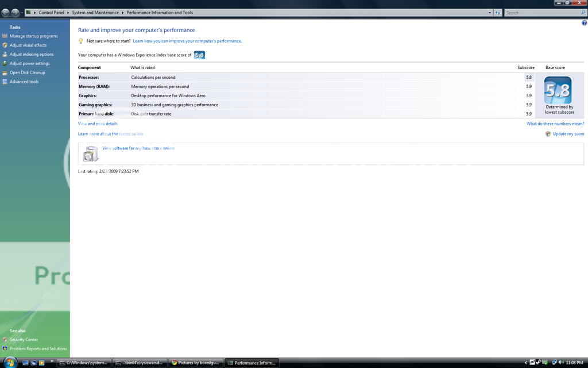Click the Adjust visual effects shield icon
Screen dimensions: 588x368
pyautogui.click(x=5, y=45)
